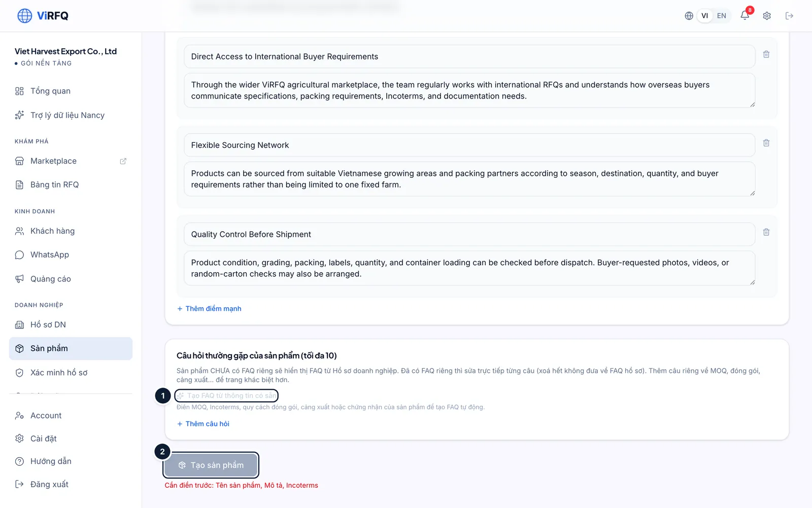Switch language to EN
This screenshot has width=812, height=508.
pyautogui.click(x=721, y=16)
